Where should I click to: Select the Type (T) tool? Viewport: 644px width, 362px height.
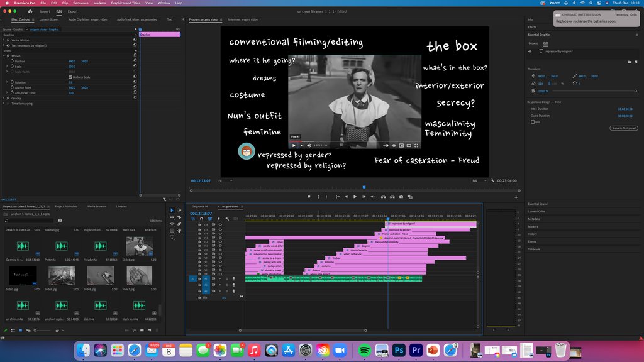(172, 237)
